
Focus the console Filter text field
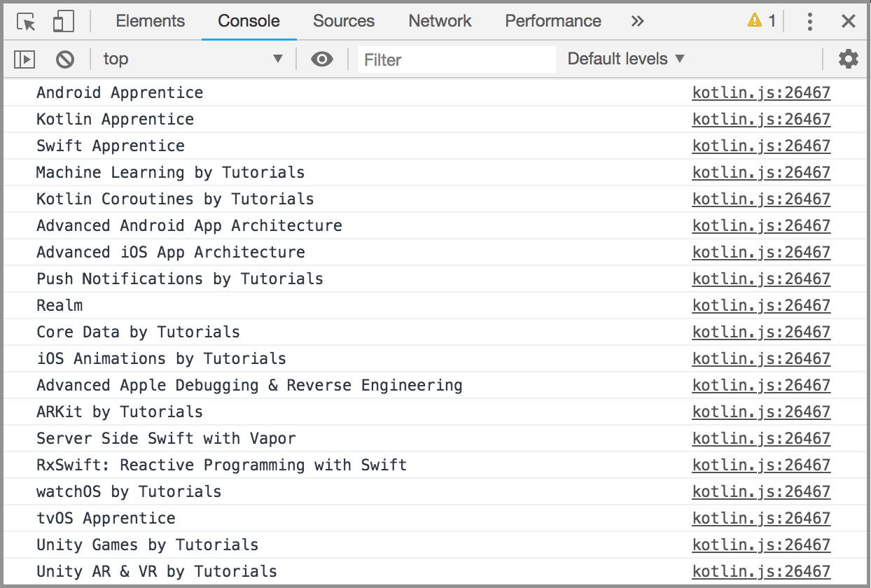[x=457, y=60]
